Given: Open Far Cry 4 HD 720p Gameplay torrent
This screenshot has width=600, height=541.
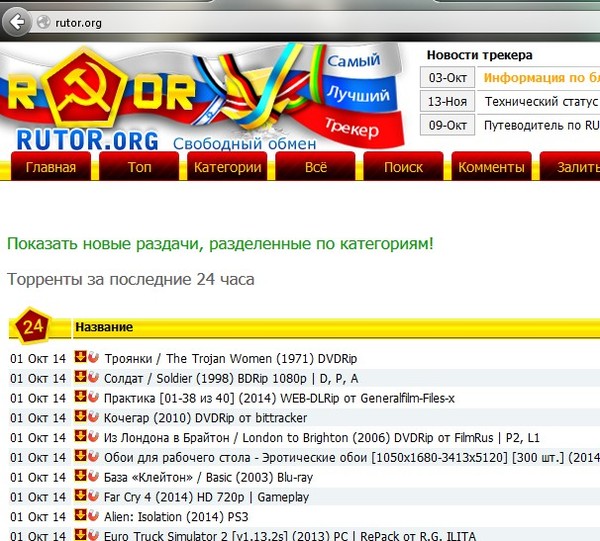Looking at the screenshot, I should click(206, 497).
